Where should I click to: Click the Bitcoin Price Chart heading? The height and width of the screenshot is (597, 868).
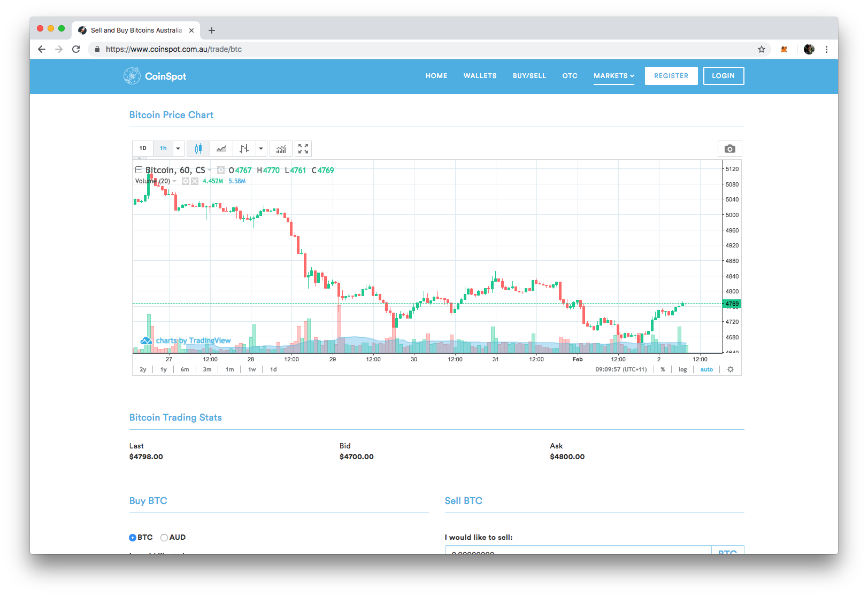171,115
